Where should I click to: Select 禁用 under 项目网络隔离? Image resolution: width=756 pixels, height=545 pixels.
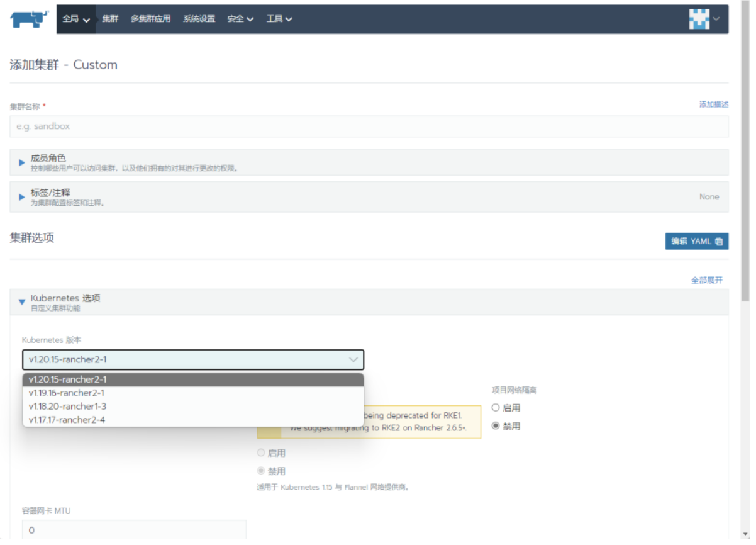tap(496, 426)
